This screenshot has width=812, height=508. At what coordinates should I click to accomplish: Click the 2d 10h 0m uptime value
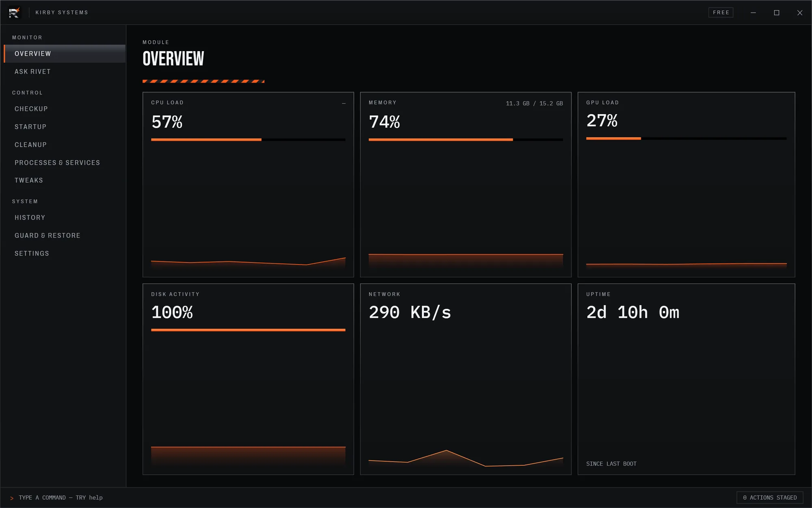[x=633, y=313]
